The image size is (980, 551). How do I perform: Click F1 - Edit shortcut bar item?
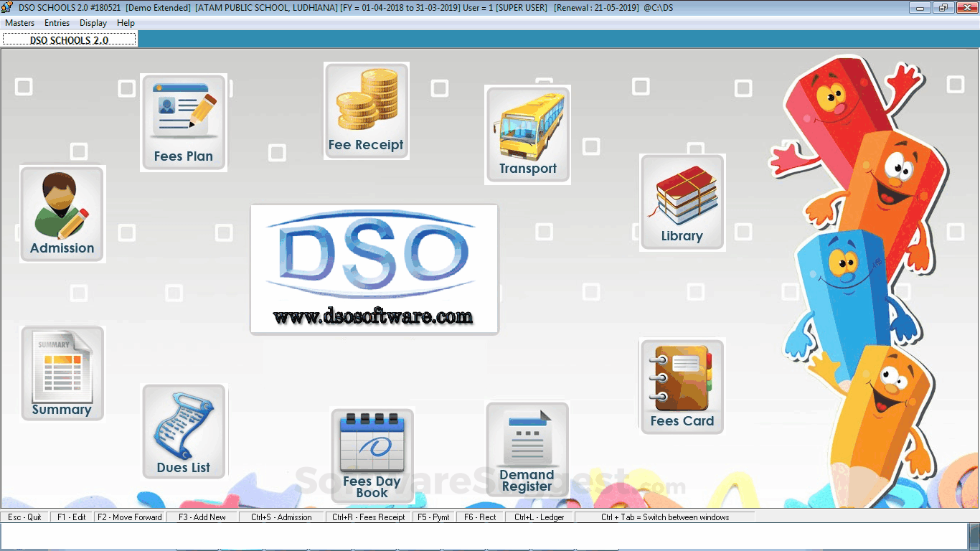pyautogui.click(x=72, y=517)
